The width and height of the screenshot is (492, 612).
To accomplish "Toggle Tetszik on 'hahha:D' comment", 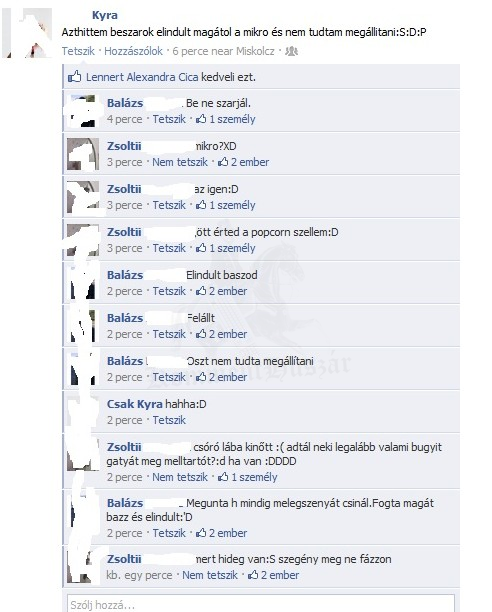I will tap(169, 420).
